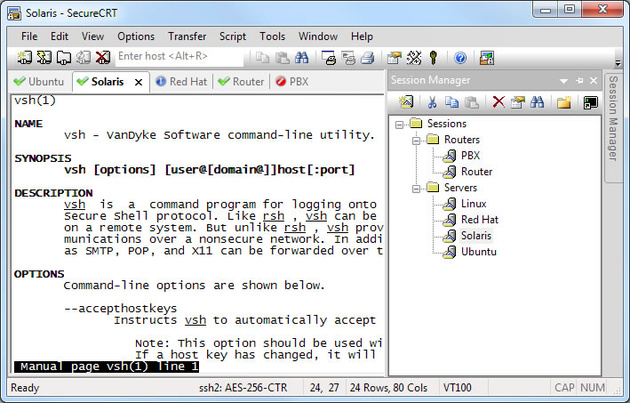Click the Quick Connect toolbar icon
The height and width of the screenshot is (403, 630).
pyautogui.click(x=44, y=58)
